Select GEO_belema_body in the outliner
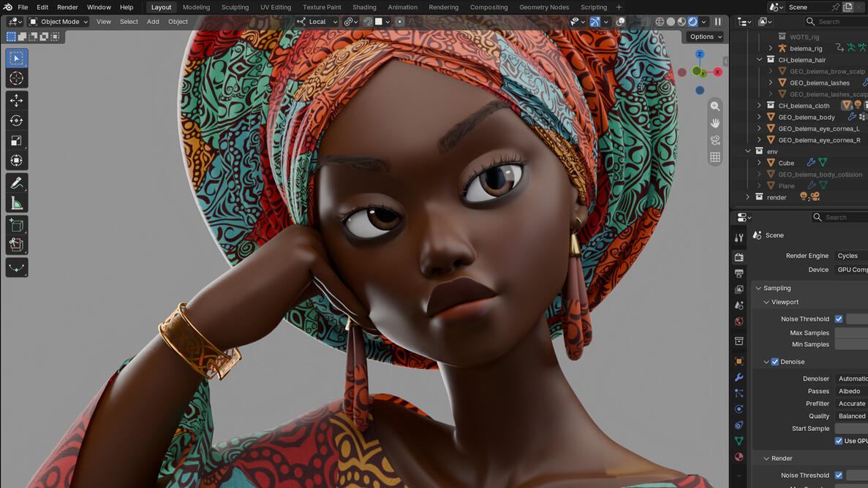The width and height of the screenshot is (868, 488). pos(807,117)
